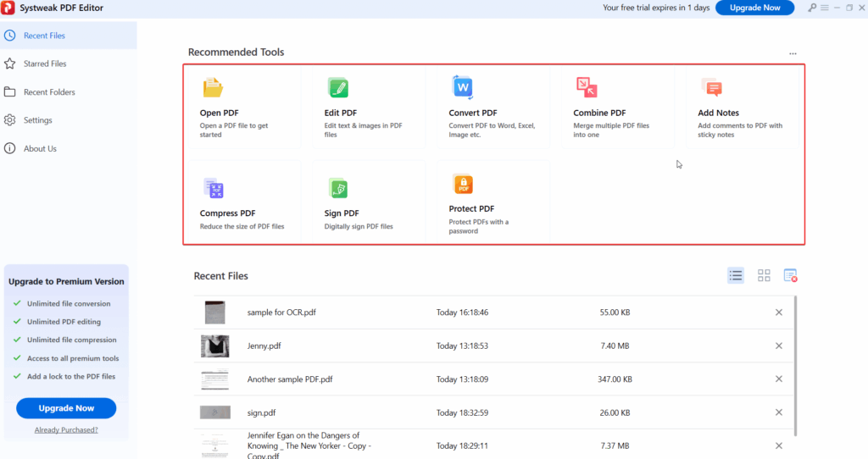Viewport: 868px width, 459px height.
Task: Click the file name Jenny.pdf
Action: (264, 346)
